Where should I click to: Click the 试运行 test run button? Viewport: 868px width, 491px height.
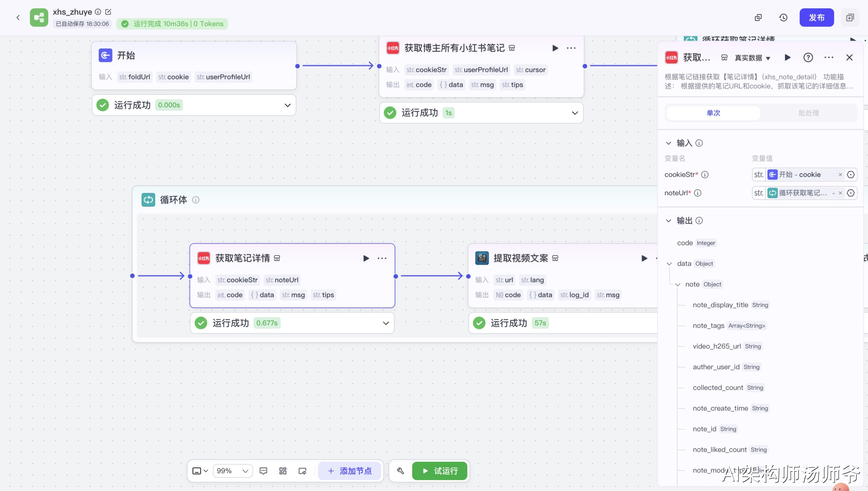(x=440, y=471)
